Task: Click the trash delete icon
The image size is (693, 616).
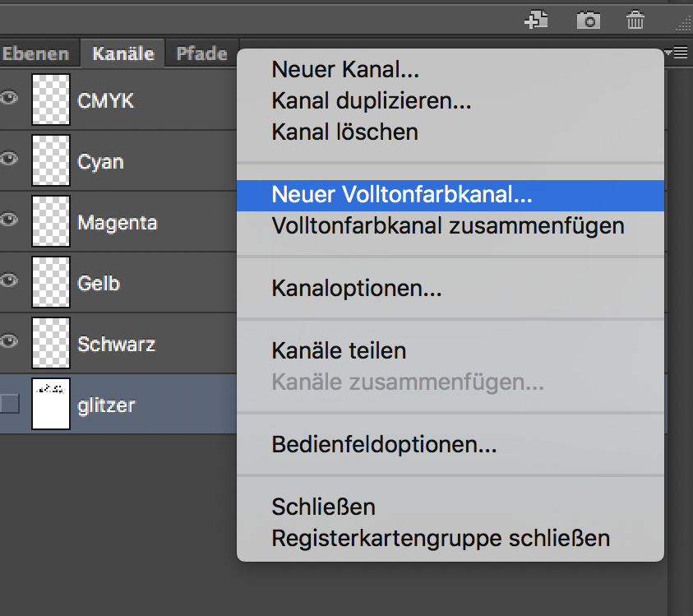Action: point(635,20)
